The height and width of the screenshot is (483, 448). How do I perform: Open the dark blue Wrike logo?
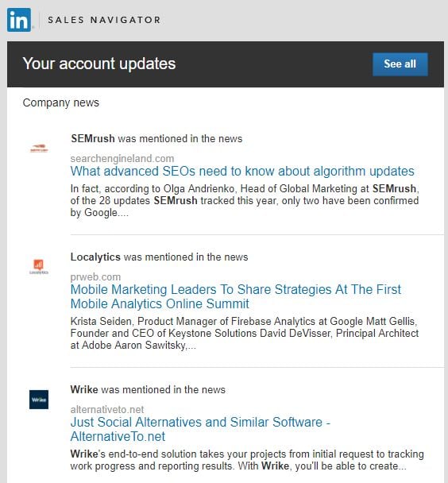pyautogui.click(x=39, y=400)
